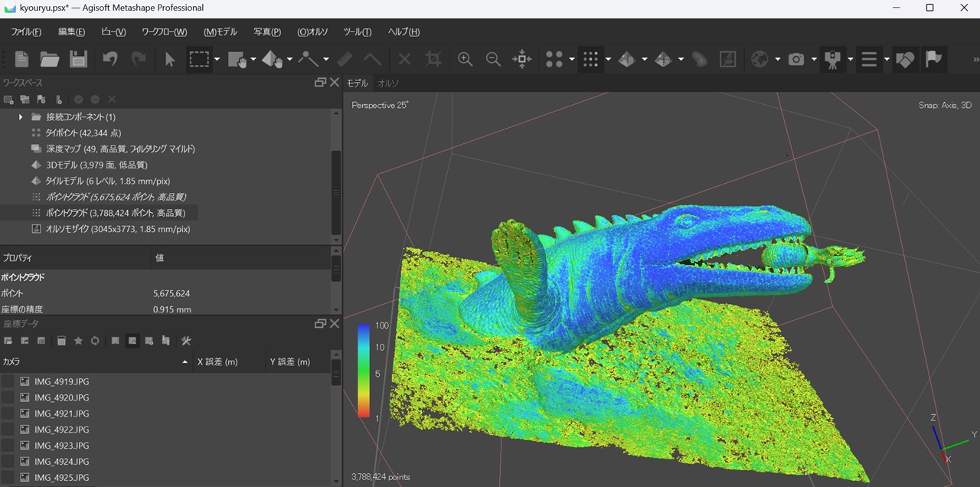Check the box for IMG_4924.JPG
980x487 pixels.
8,462
